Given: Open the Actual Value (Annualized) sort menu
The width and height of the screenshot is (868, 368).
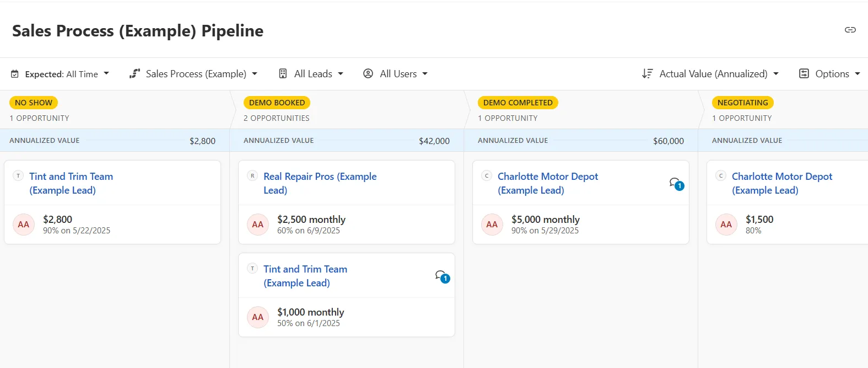Looking at the screenshot, I should [713, 74].
